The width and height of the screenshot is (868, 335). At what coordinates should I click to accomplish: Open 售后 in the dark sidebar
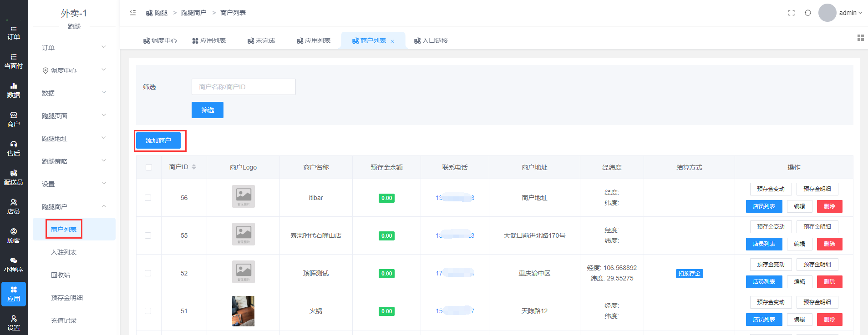point(14,148)
